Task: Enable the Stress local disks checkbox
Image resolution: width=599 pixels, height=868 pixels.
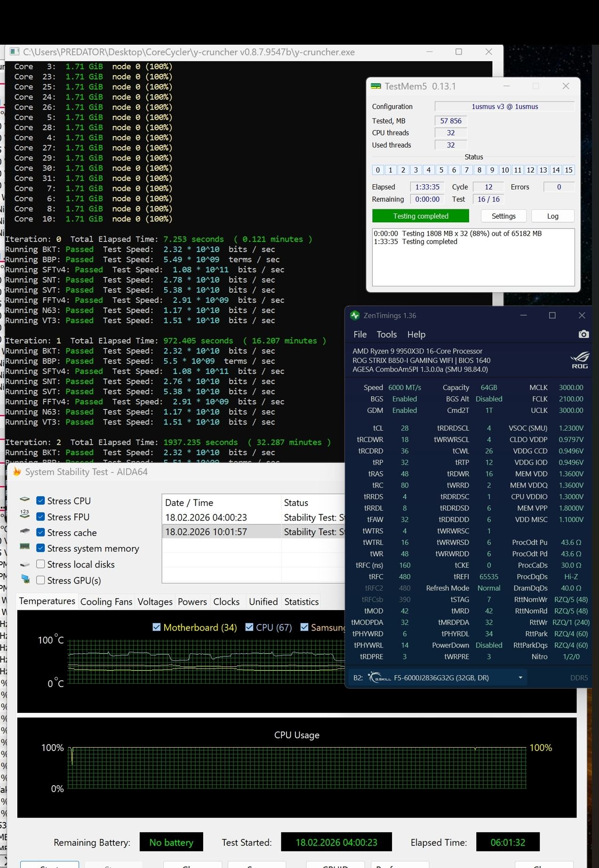Action: pos(41,564)
